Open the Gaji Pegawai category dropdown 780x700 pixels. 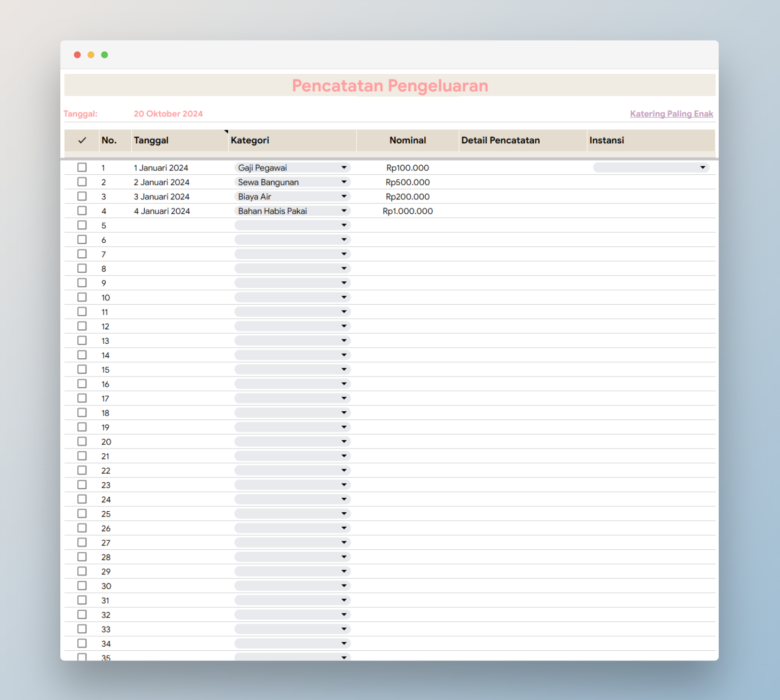pos(292,168)
